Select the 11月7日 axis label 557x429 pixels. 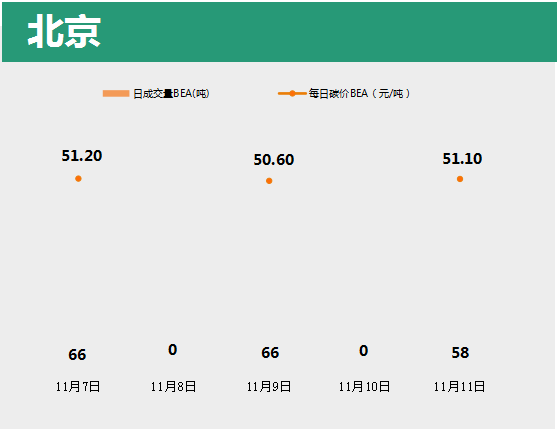pyautogui.click(x=78, y=386)
